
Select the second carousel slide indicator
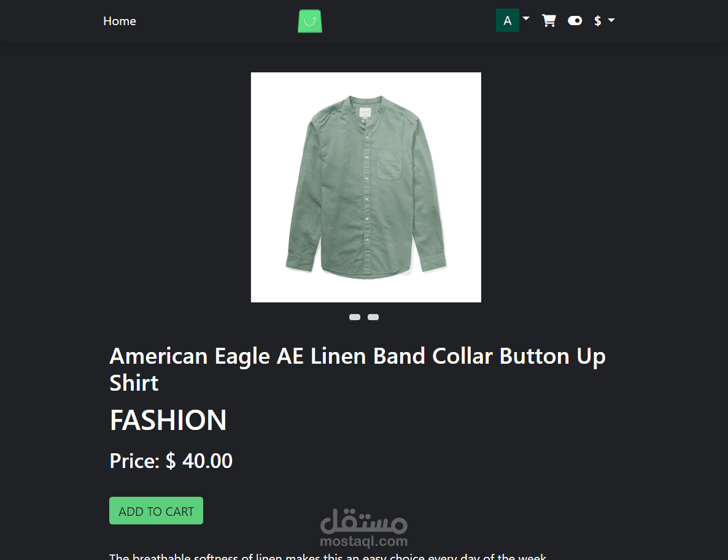click(x=373, y=317)
